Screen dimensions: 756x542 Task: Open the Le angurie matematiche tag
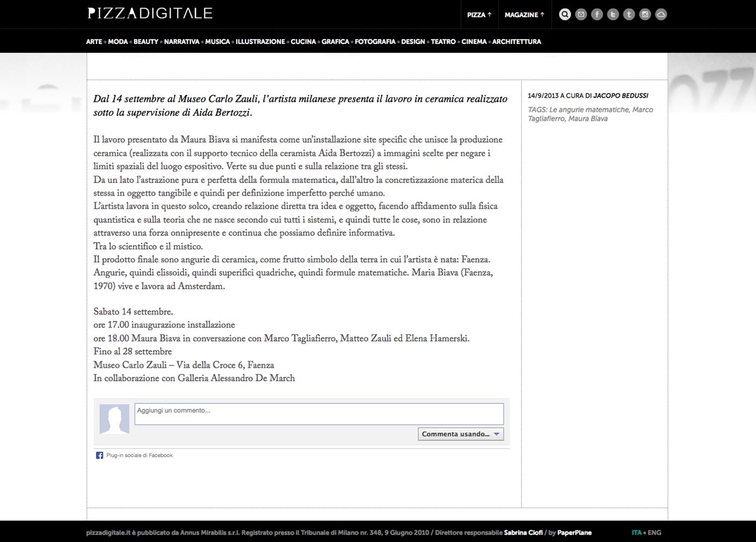coord(589,109)
